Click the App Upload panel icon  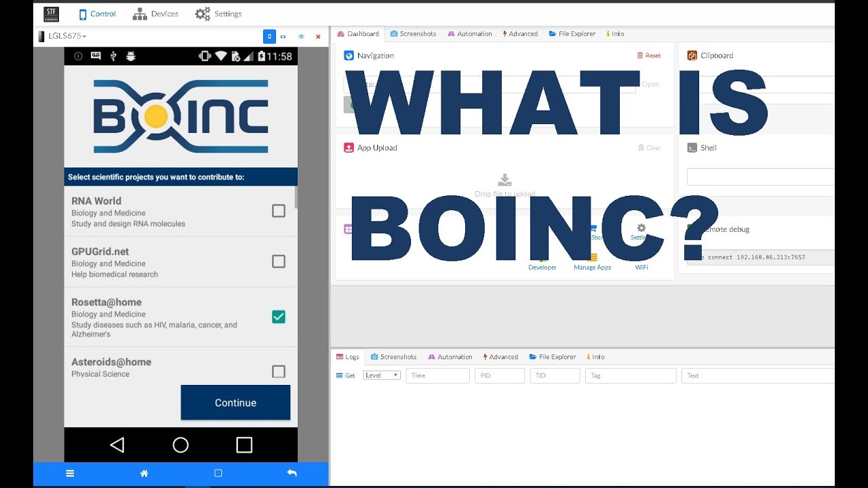pyautogui.click(x=349, y=148)
